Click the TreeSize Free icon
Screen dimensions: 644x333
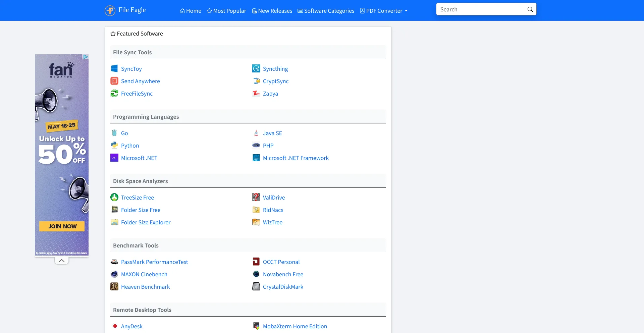114,197
